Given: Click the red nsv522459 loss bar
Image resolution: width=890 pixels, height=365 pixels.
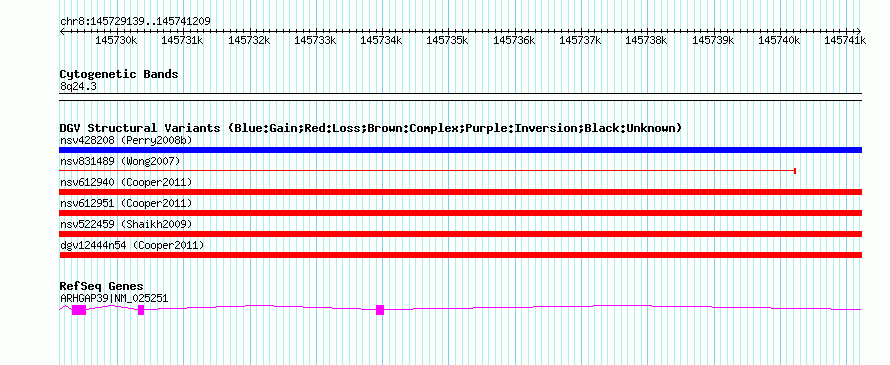Looking at the screenshot, I should [461, 234].
